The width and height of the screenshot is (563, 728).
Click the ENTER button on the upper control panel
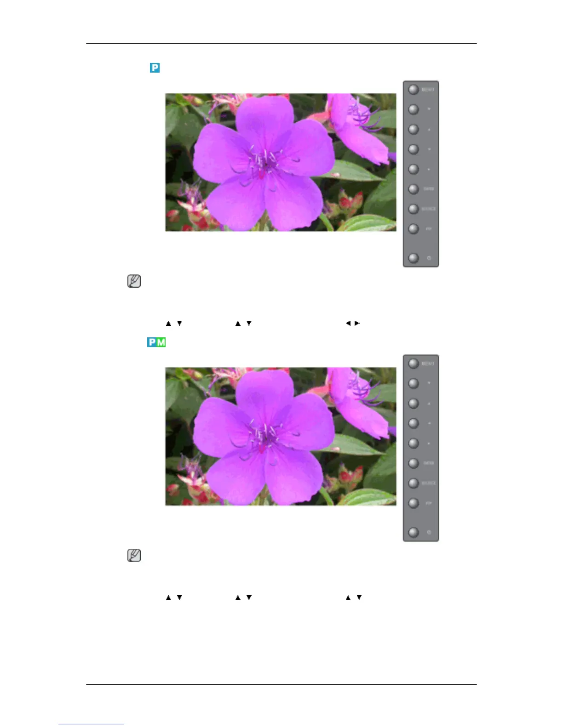click(x=414, y=189)
